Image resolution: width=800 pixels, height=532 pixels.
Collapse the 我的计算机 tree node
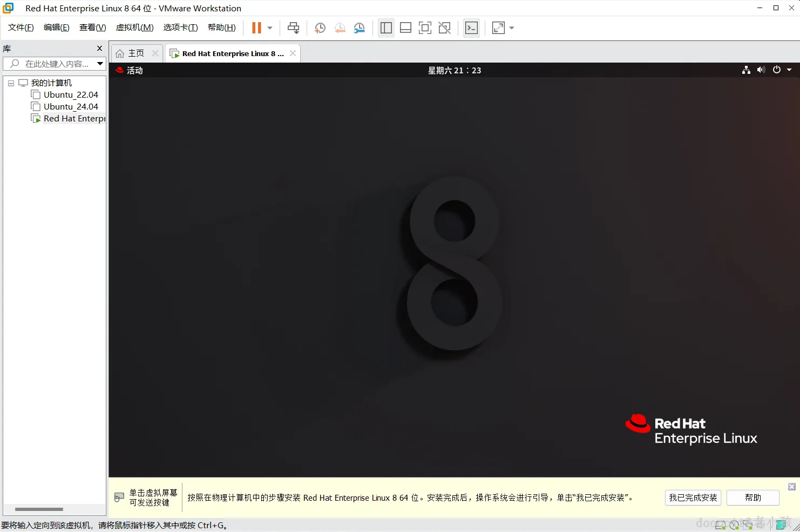click(10, 83)
